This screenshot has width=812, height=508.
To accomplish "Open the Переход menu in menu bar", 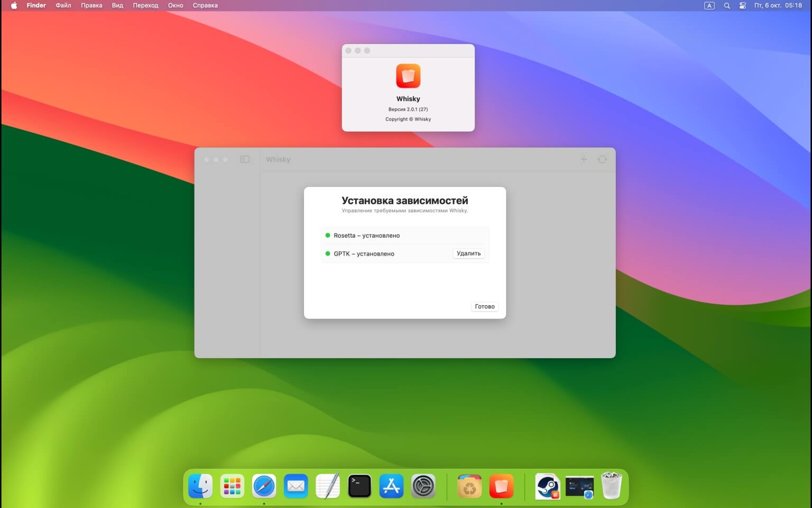I will 145,5.
